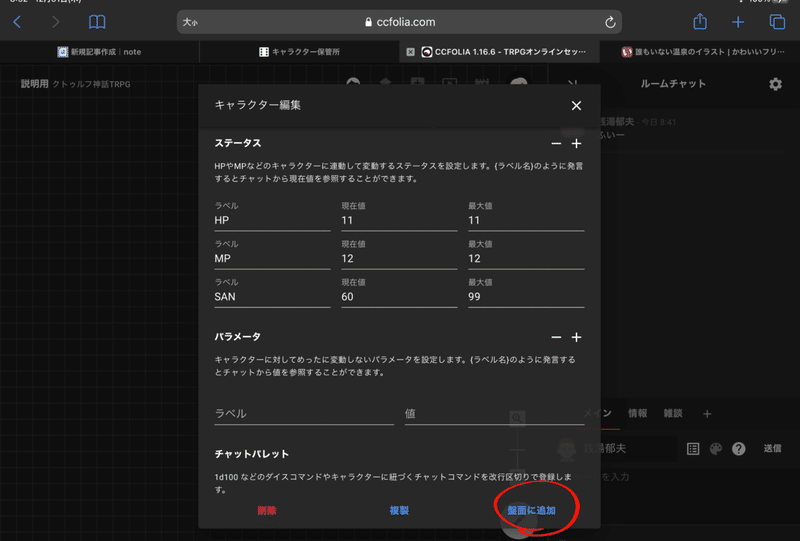Image resolution: width=800 pixels, height=541 pixels.
Task: Switch to the 誰もいない温泉のイラスト tab
Action: pyautogui.click(x=699, y=52)
